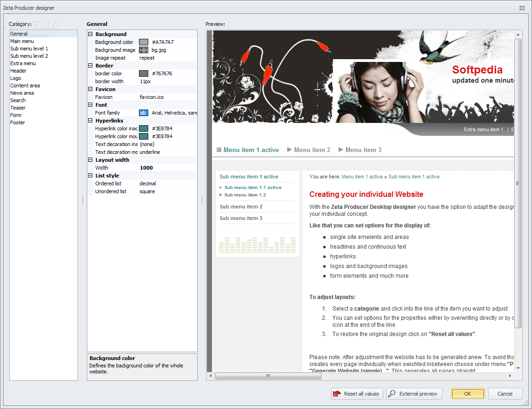Click the Background image value bg.jpg

(159, 50)
